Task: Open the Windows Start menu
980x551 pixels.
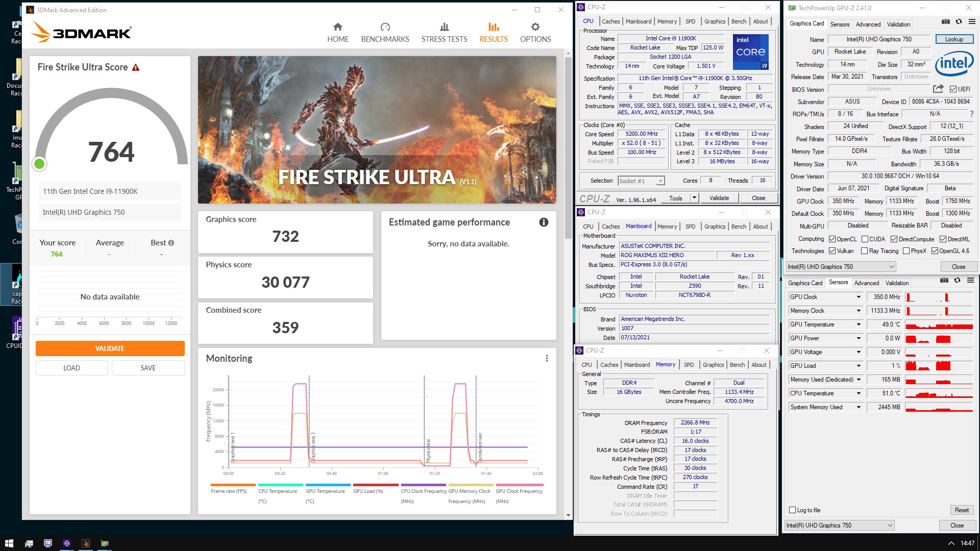Action: click(9, 543)
